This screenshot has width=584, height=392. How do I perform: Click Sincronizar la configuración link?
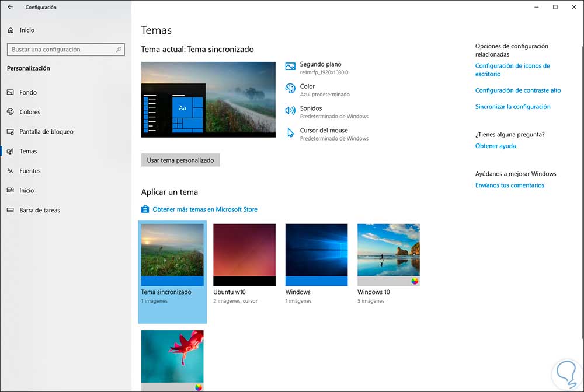513,107
